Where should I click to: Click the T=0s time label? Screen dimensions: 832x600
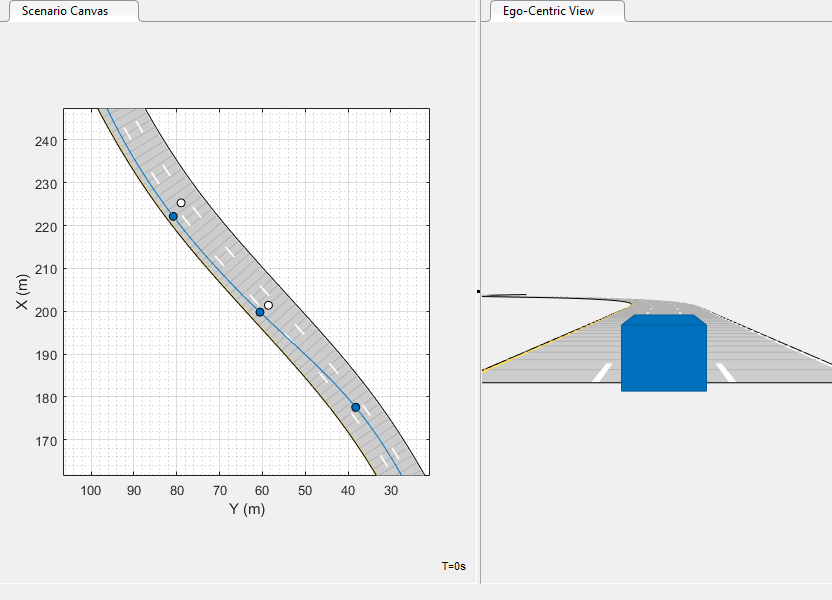(x=454, y=566)
